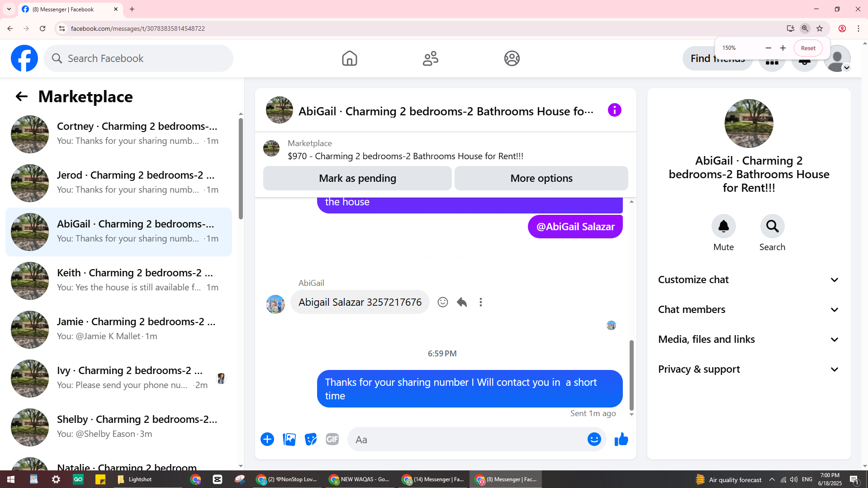Click the Mark as pending button
The image size is (868, 488).
(x=357, y=178)
